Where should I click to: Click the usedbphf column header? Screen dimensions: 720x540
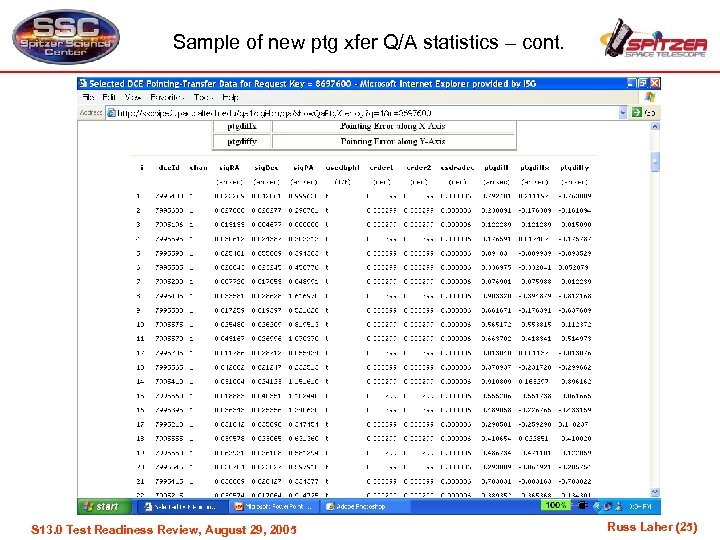(x=343, y=168)
